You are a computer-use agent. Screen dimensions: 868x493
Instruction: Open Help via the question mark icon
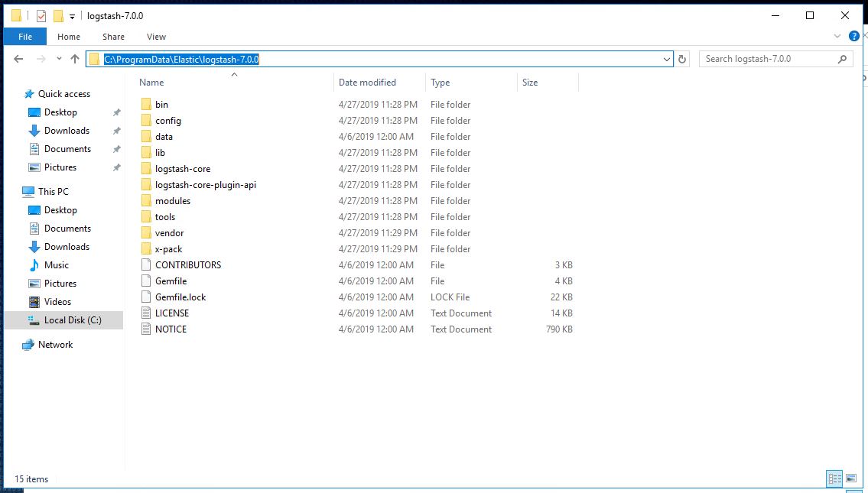(854, 37)
